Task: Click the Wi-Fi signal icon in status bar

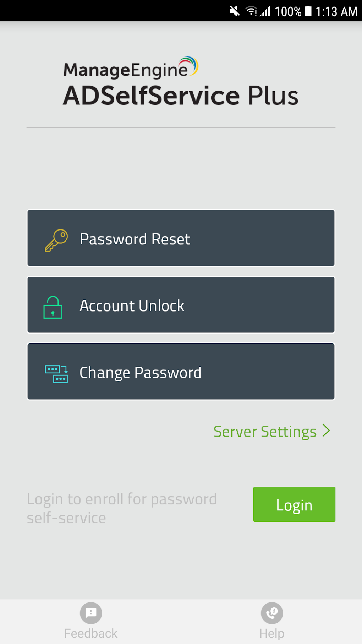Action: click(x=252, y=11)
